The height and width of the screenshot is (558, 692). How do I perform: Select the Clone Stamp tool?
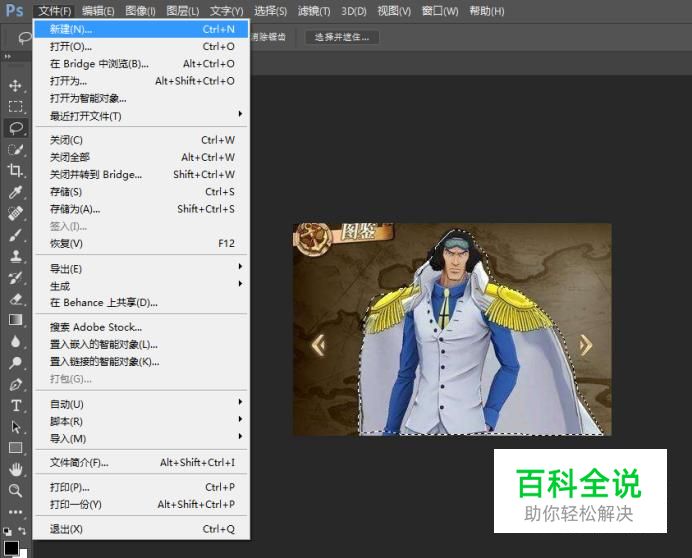[x=15, y=256]
